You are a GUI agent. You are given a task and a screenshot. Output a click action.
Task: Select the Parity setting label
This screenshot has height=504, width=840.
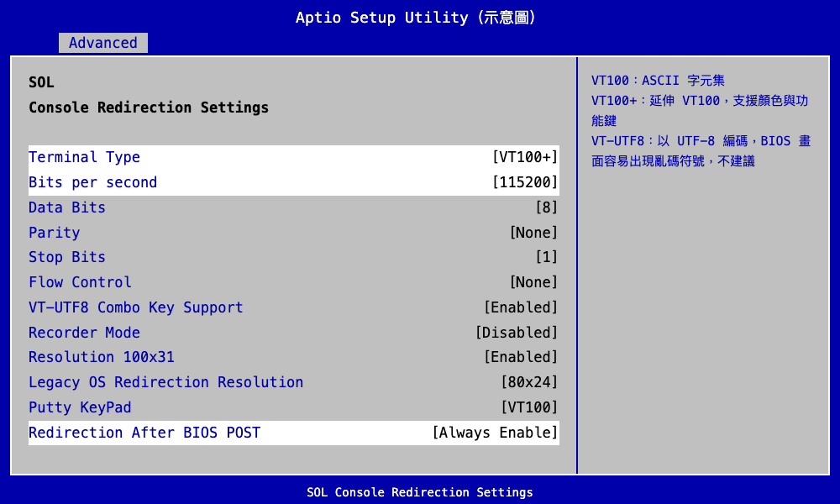coord(54,233)
